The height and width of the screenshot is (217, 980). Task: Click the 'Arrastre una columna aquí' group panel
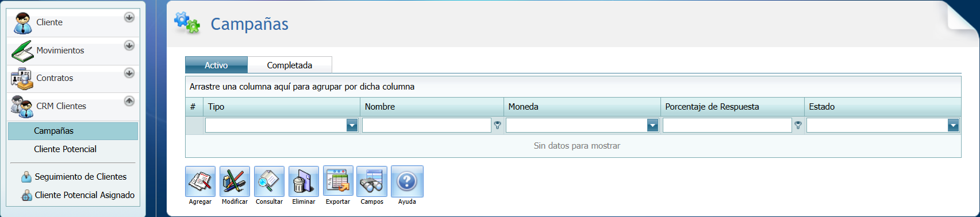click(x=573, y=87)
